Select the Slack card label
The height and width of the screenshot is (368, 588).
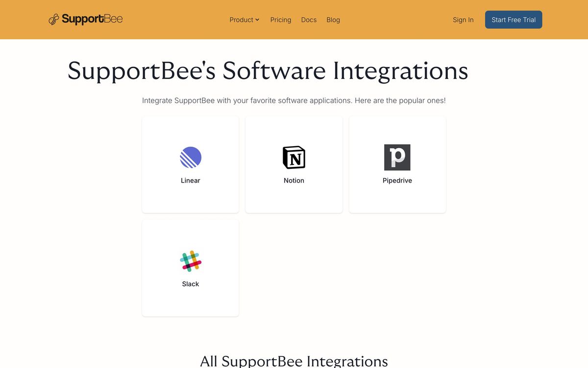191,284
